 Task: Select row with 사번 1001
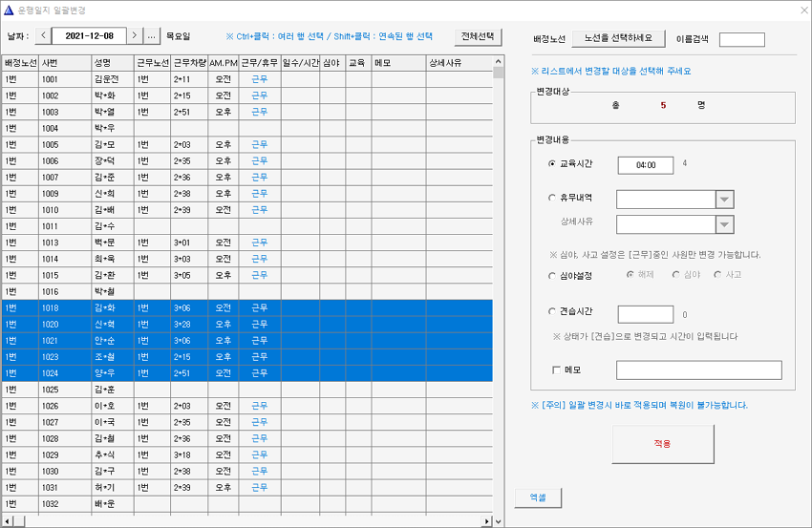click(247, 79)
